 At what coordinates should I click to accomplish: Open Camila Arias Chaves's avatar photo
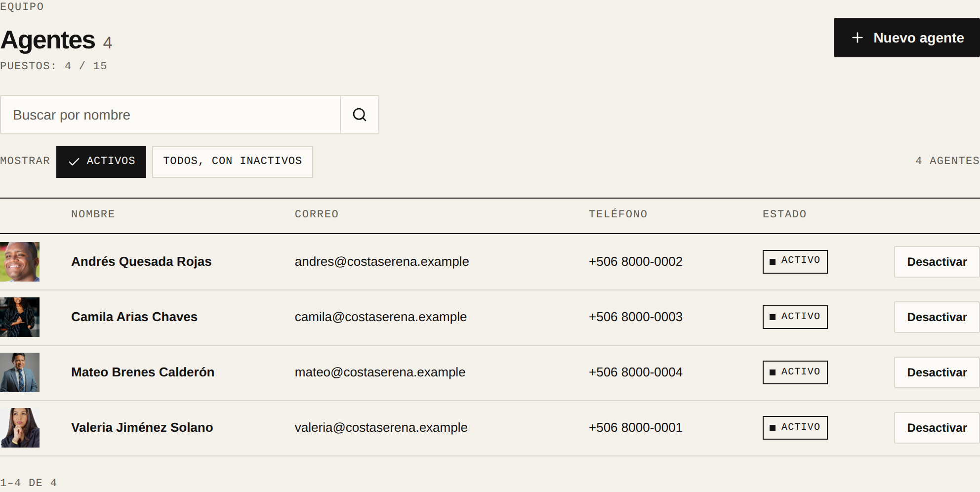click(x=20, y=317)
